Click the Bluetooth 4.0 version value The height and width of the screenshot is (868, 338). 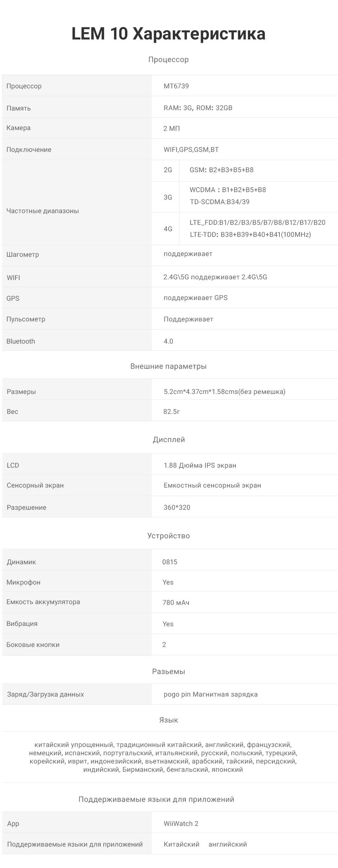click(x=168, y=341)
